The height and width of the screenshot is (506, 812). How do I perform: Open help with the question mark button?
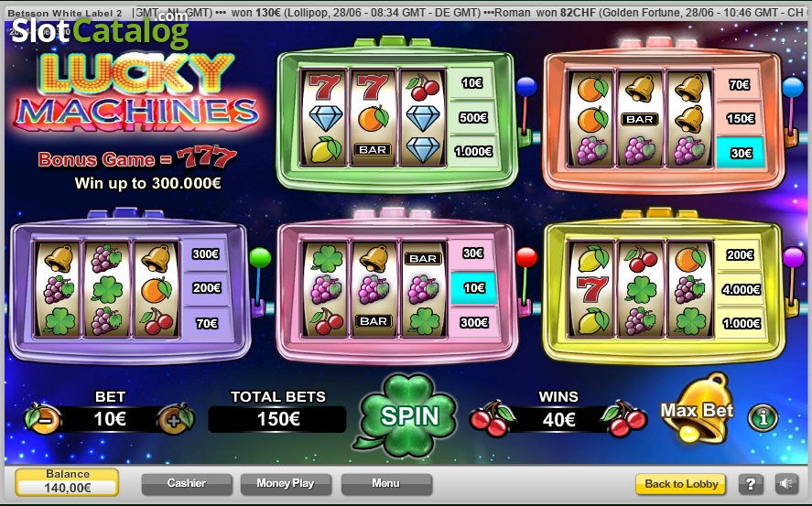coord(751,484)
